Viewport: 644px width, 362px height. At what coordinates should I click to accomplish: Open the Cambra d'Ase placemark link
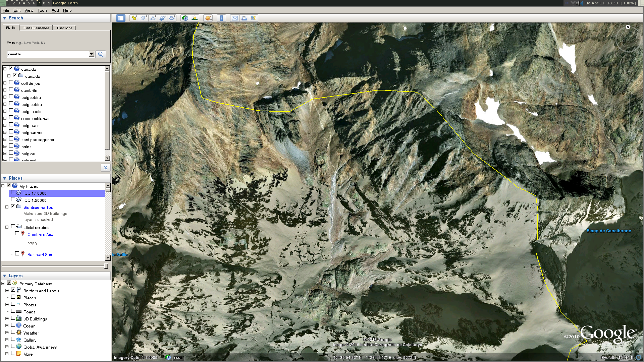pyautogui.click(x=40, y=235)
